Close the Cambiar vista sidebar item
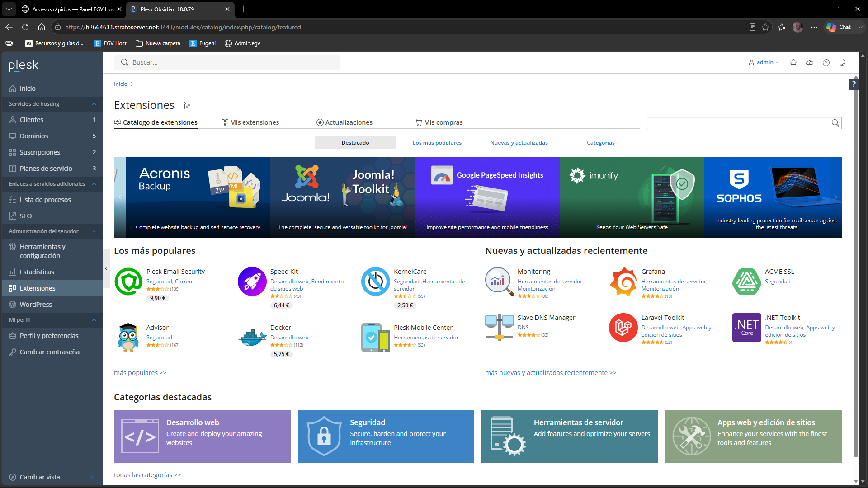Viewport: 868px width, 488px height. click(92, 477)
